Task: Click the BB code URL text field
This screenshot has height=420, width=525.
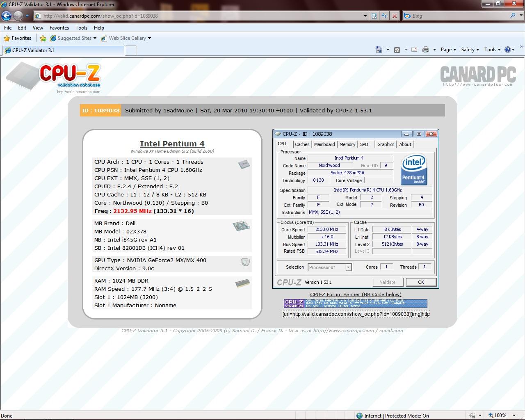Action: coord(356,314)
